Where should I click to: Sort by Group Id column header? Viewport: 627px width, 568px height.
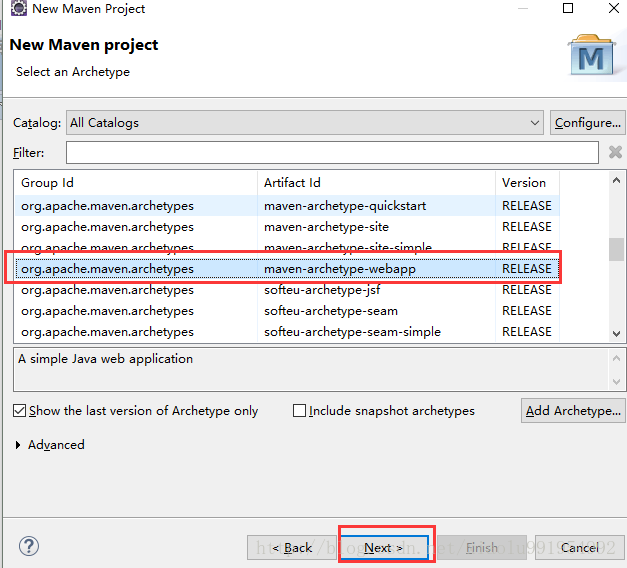tap(136, 183)
